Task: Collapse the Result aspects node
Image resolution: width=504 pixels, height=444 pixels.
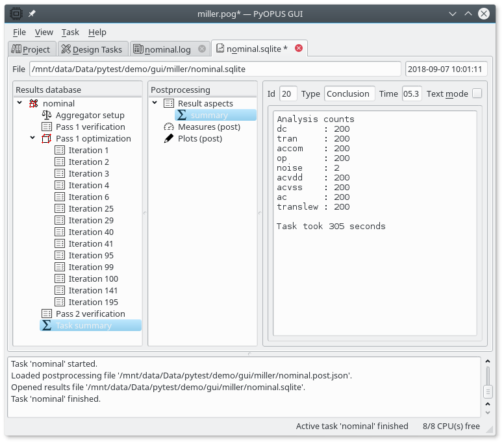Action: pyautogui.click(x=155, y=103)
